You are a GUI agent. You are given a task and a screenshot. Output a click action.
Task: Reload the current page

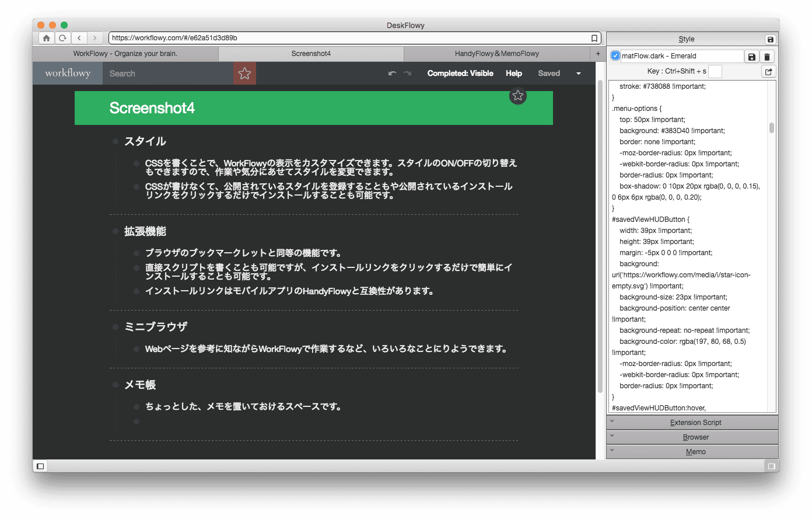click(x=62, y=38)
